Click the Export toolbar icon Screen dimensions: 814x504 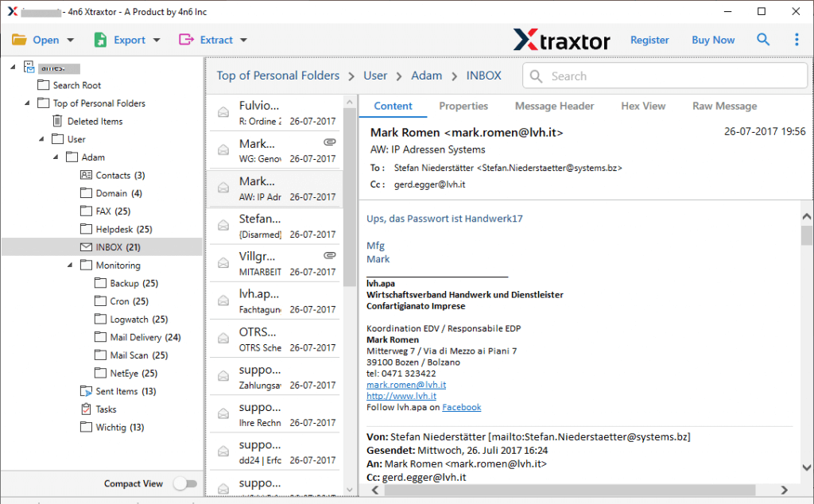(x=101, y=40)
